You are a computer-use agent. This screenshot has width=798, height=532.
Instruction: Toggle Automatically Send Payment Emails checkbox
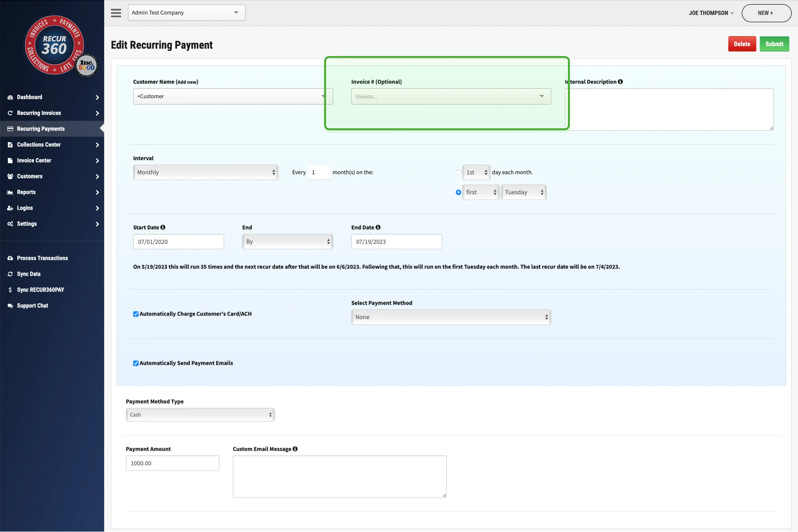(136, 363)
